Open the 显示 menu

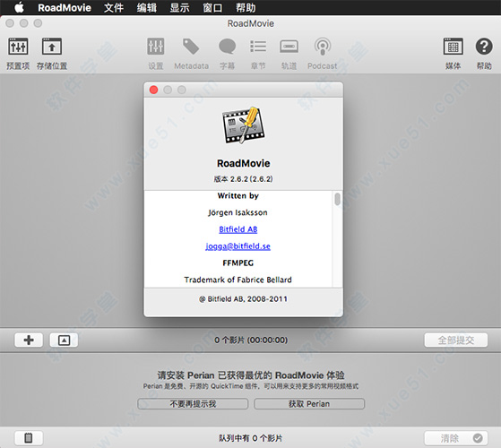(x=179, y=7)
